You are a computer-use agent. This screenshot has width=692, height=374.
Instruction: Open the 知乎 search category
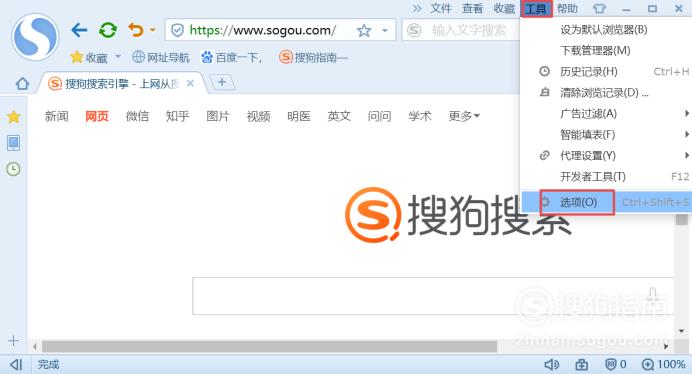177,116
